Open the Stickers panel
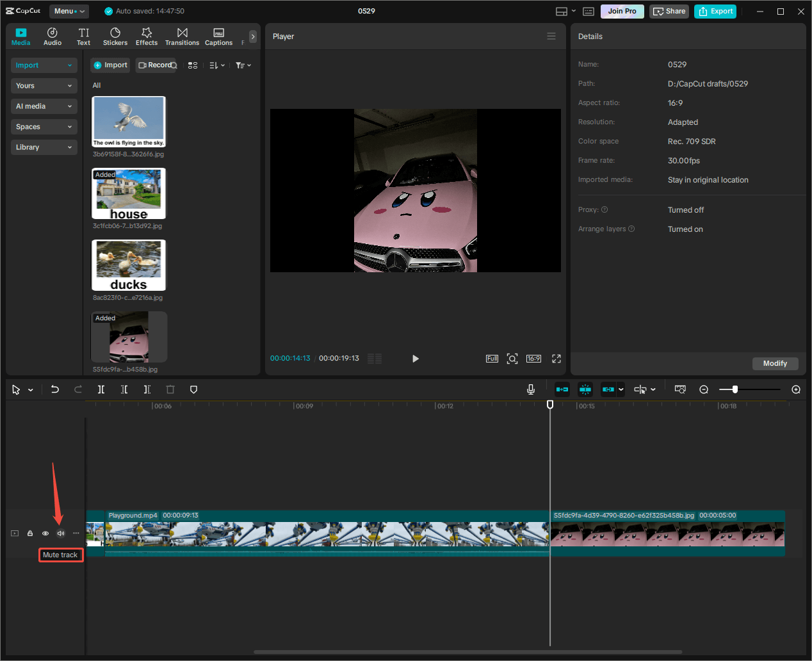Screen dimensions: 812x661 [115, 36]
